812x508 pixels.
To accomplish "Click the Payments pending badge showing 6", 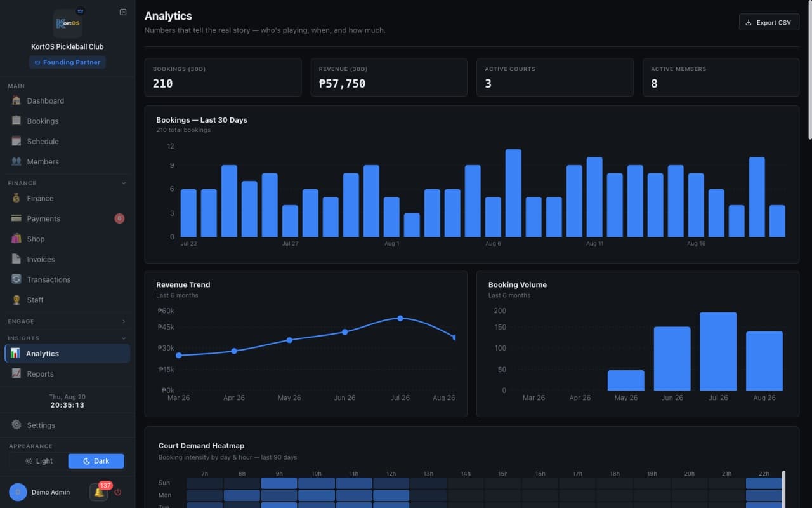I will [x=119, y=218].
